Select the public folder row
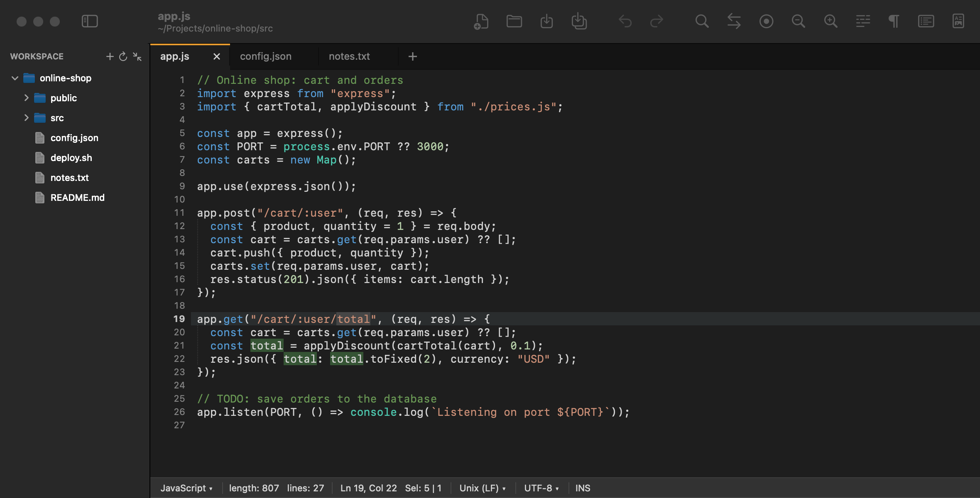The height and width of the screenshot is (498, 980). pos(75,98)
